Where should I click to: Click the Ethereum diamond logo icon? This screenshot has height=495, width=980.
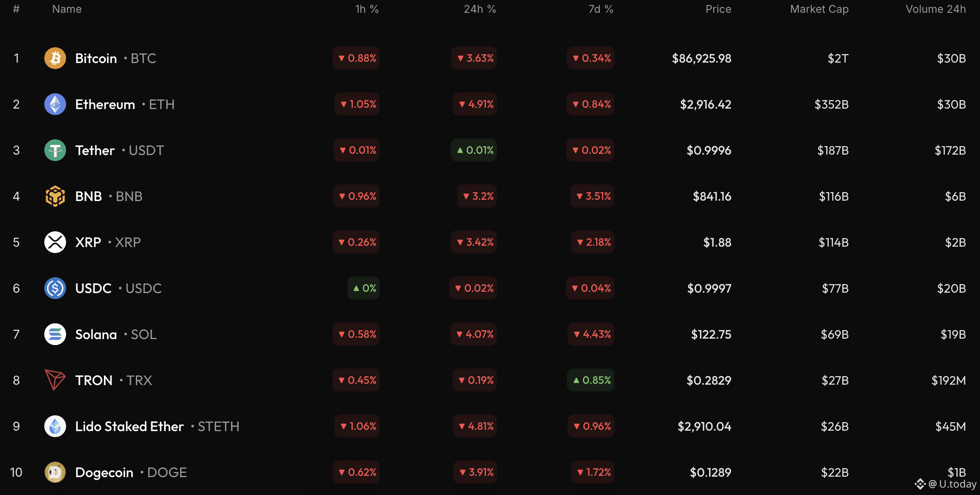55,104
